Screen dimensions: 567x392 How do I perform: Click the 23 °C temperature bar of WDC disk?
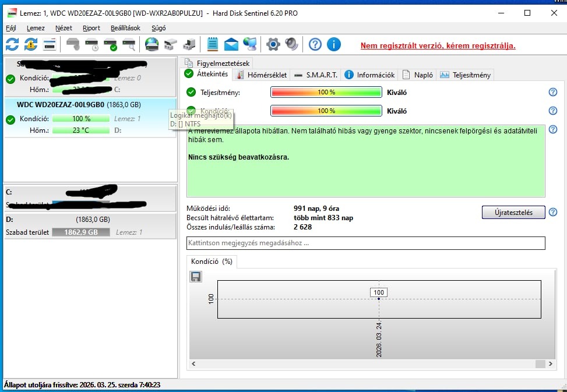tap(81, 130)
